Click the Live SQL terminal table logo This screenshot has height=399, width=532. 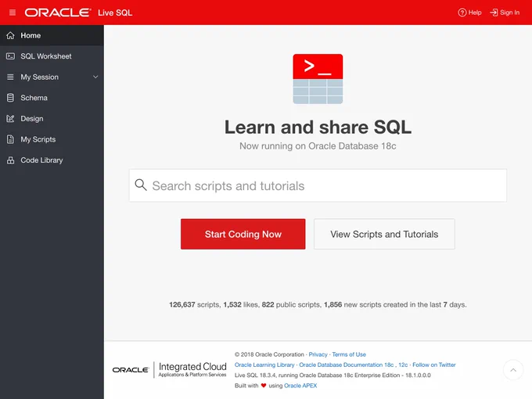click(x=318, y=79)
